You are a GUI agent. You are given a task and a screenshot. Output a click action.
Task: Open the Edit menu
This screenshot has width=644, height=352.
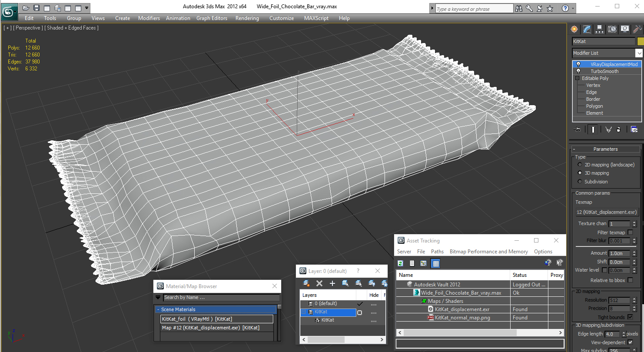point(29,18)
